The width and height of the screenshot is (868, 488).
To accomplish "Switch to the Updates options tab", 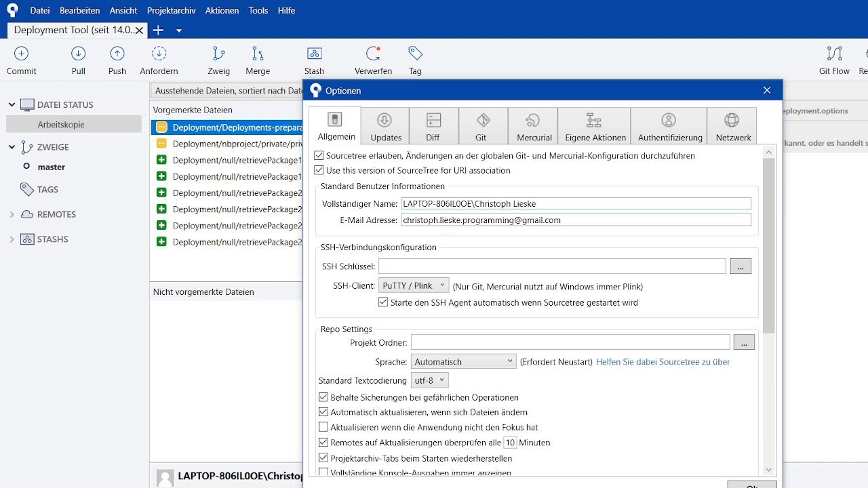I will click(x=386, y=126).
